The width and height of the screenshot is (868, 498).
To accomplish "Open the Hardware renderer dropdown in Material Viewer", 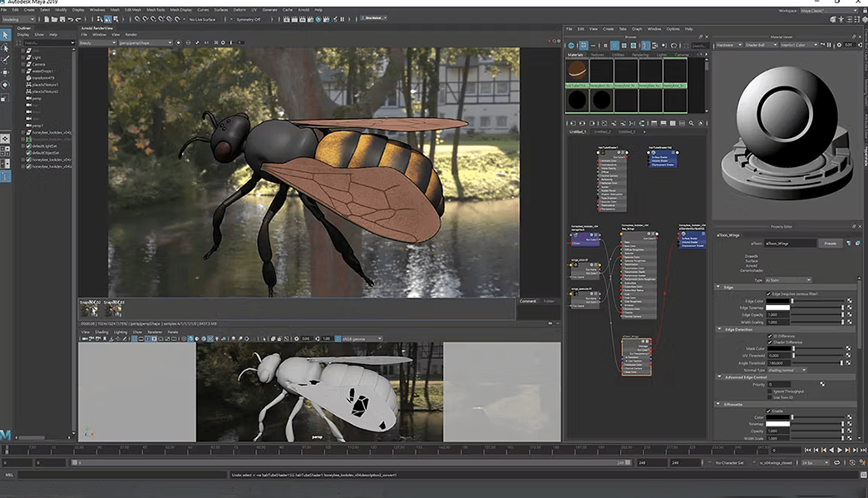I will point(729,45).
